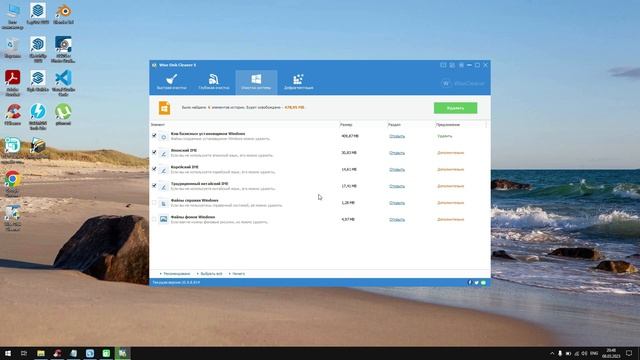Click the Traditional Chinese IME row icon
Viewport: 640px width, 360px height.
point(163,187)
